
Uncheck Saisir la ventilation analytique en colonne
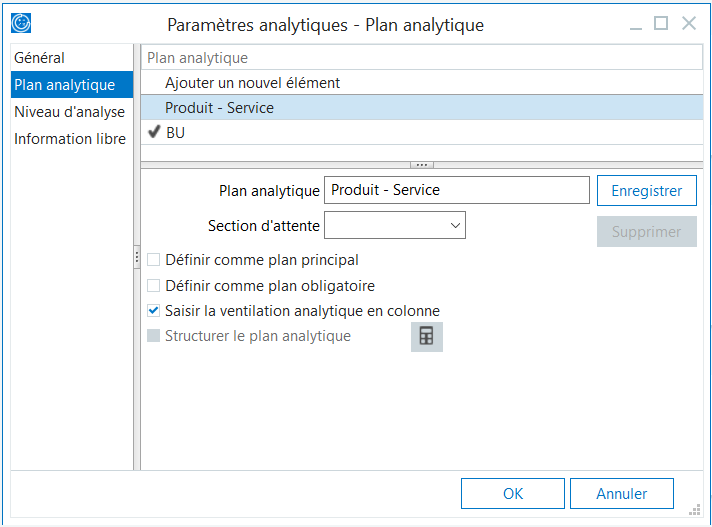tap(154, 311)
